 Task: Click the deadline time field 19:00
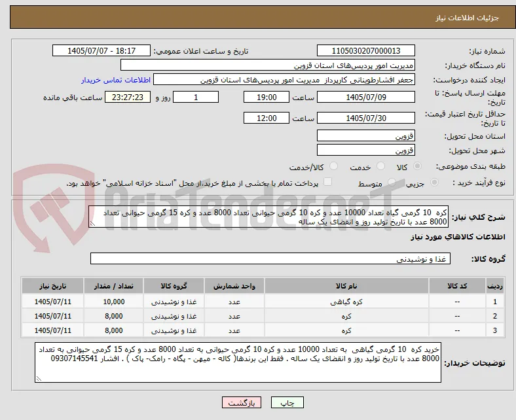point(267,97)
